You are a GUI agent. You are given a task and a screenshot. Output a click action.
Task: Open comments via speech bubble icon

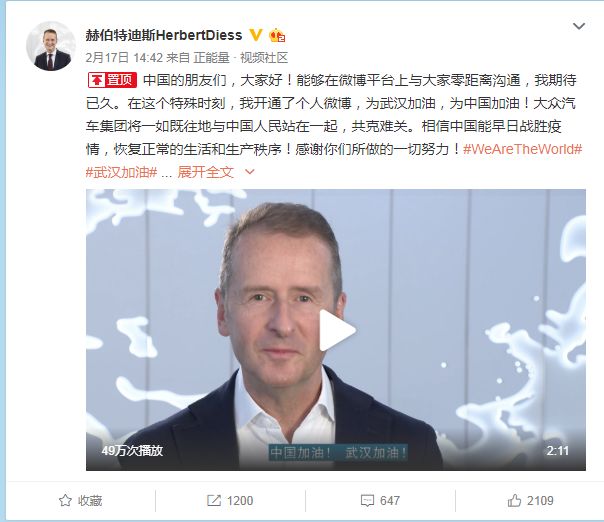click(367, 501)
